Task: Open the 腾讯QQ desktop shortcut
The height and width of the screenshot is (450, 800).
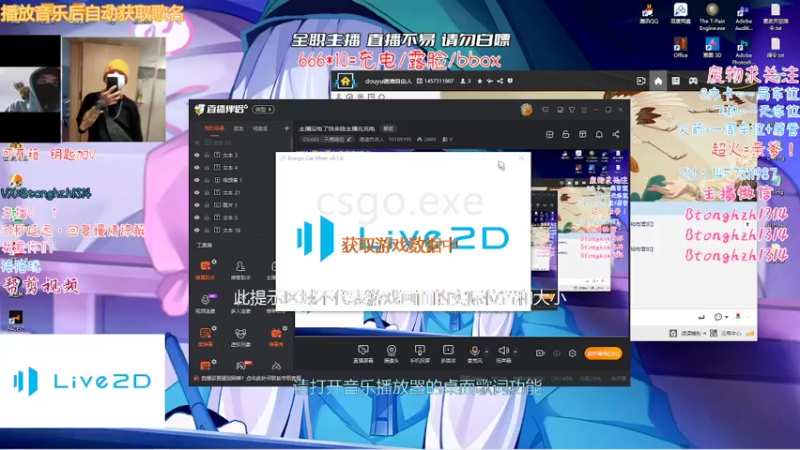Action: point(648,14)
